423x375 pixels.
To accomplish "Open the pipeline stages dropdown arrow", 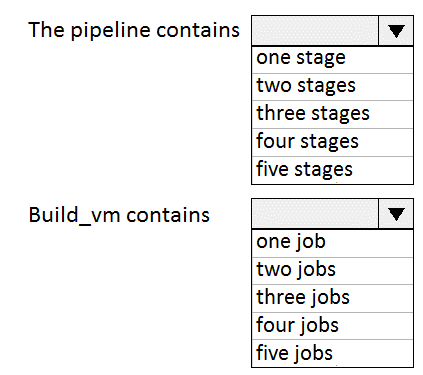I will click(x=396, y=31).
